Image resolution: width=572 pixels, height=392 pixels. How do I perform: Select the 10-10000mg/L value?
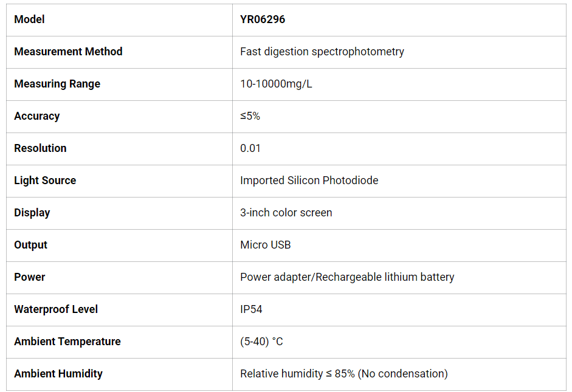point(276,84)
